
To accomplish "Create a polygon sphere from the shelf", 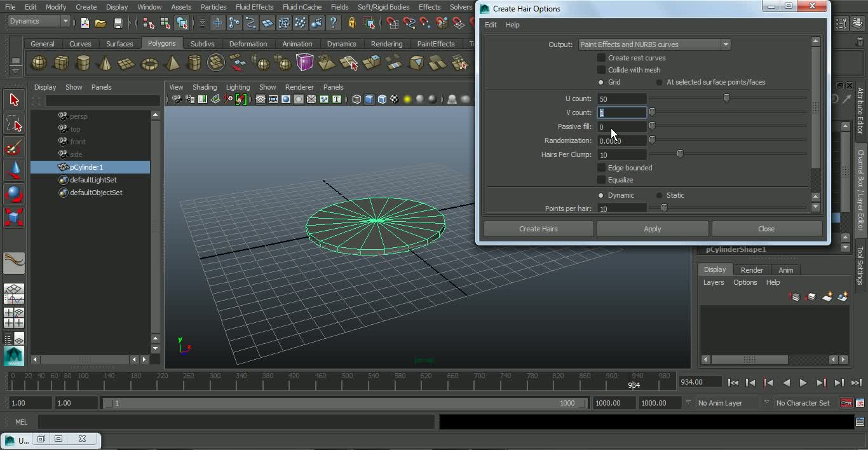I will [39, 63].
